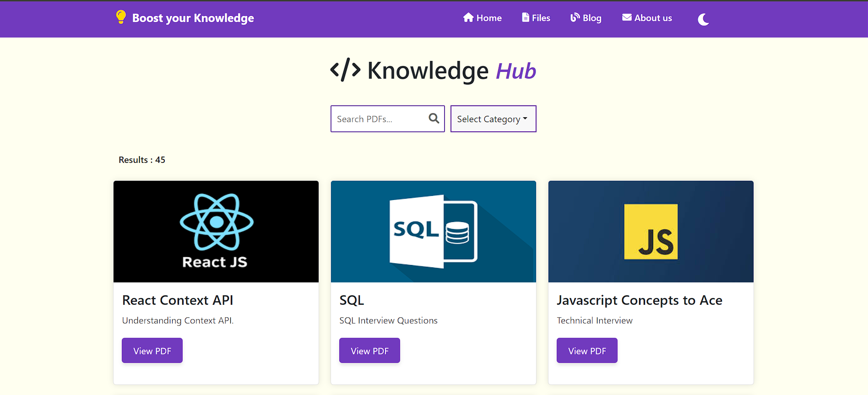
Task: Open the Blog menu item
Action: click(586, 18)
